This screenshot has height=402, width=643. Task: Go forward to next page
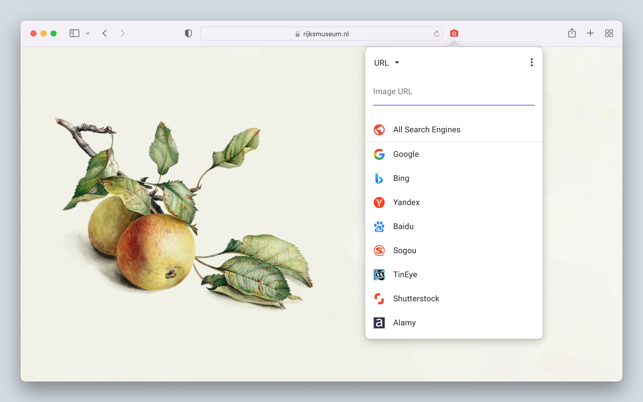tap(123, 33)
